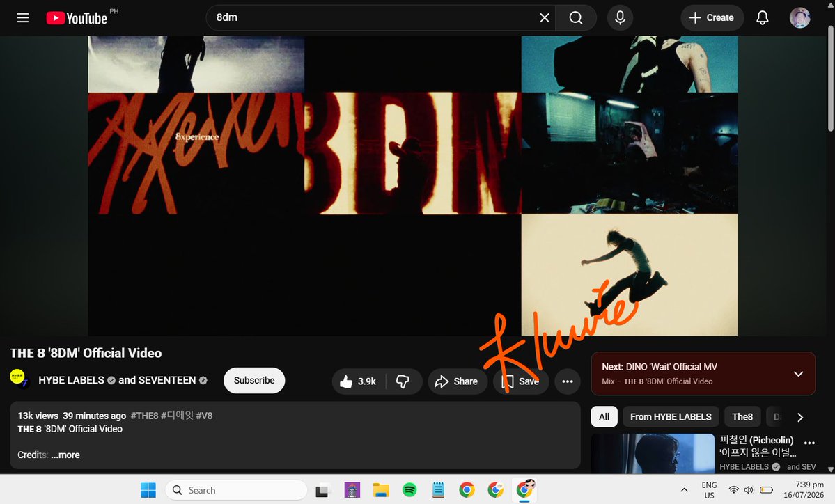Open more actions three-dot menu beside Save
This screenshot has width=835, height=504.
568,381
